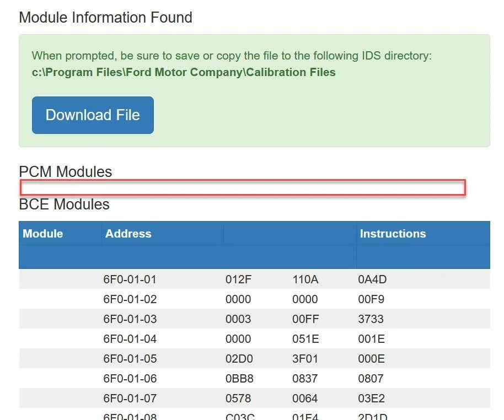
Task: Select address 6F0-01-07
Action: click(x=130, y=399)
